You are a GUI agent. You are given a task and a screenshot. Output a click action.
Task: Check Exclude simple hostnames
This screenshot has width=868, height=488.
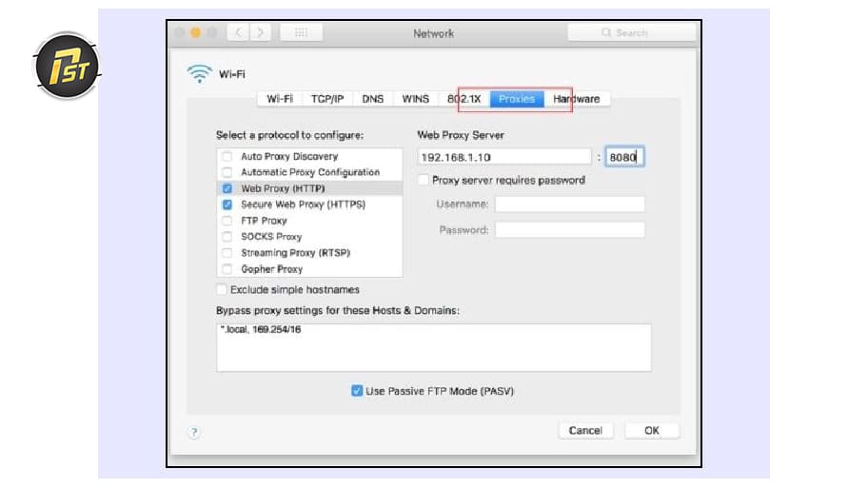pos(222,289)
